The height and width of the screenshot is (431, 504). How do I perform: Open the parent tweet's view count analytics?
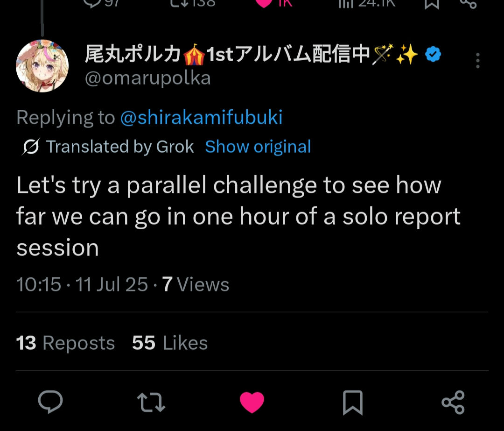pyautogui.click(x=366, y=3)
